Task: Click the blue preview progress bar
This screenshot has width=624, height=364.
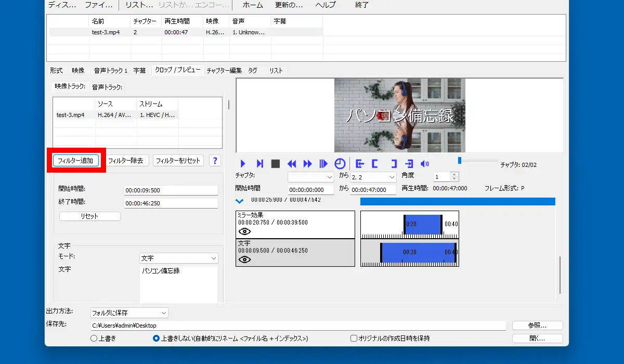Action: [x=458, y=201]
